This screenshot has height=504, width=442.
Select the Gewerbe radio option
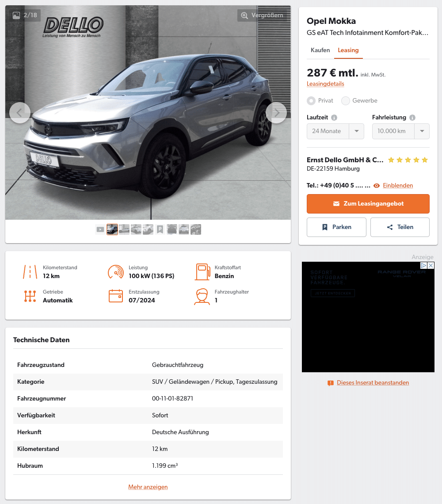[346, 101]
